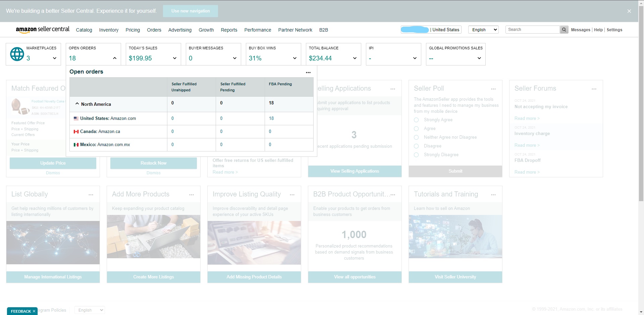Click Use new navigation button
Image resolution: width=644 pixels, height=315 pixels.
click(x=191, y=11)
